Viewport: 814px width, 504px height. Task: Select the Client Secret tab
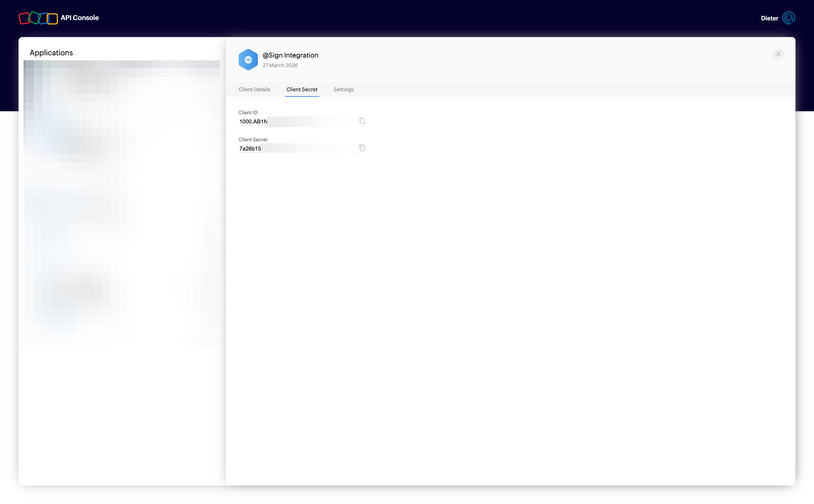point(302,89)
